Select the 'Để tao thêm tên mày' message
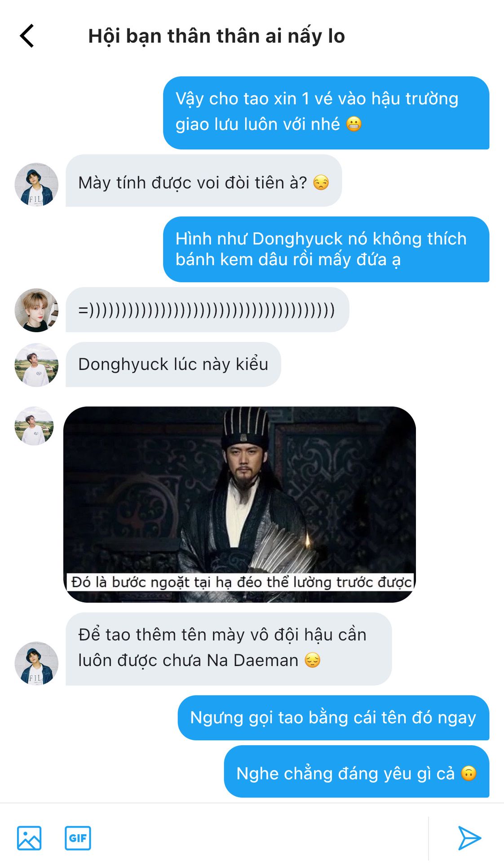This screenshot has width=504, height=863. click(x=229, y=649)
